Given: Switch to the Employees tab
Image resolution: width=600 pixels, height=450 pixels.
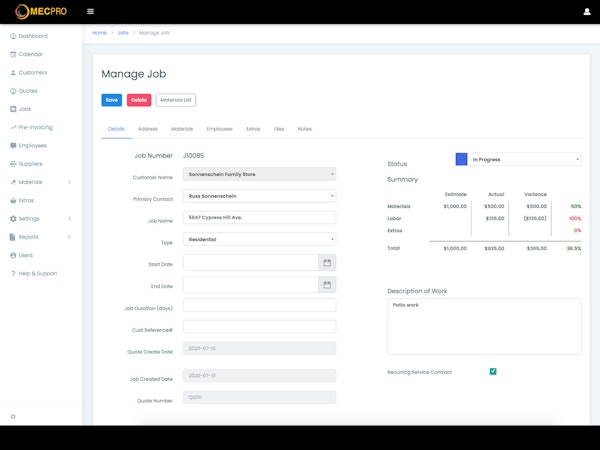Looking at the screenshot, I should (x=220, y=129).
